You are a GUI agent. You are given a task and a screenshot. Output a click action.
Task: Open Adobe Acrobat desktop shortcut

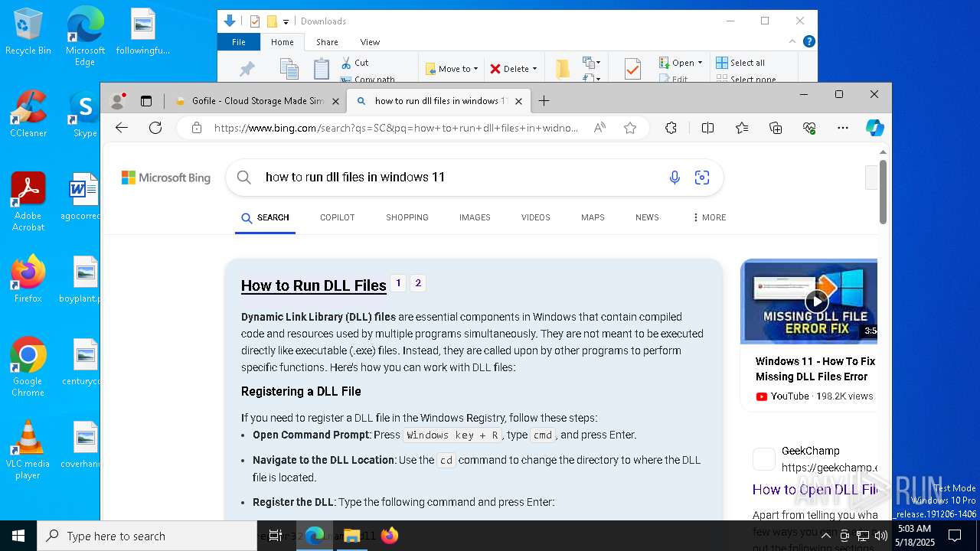[28, 202]
